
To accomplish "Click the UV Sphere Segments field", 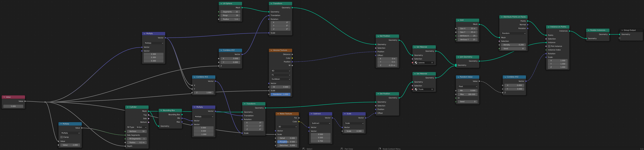I will [230, 12].
